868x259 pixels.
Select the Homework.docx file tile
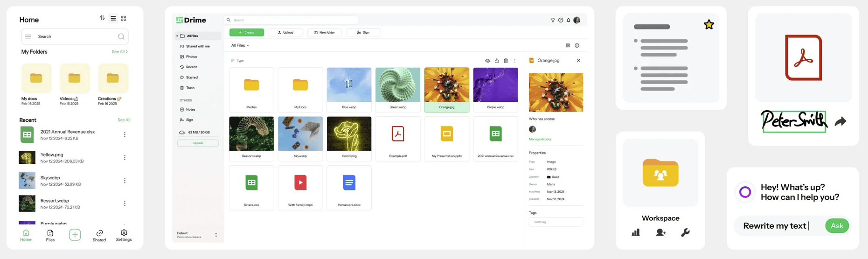coord(349,188)
